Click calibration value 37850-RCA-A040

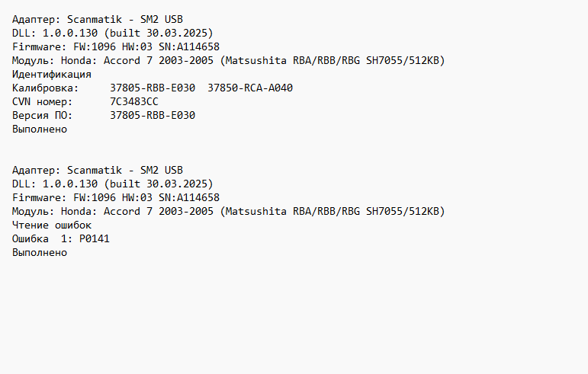(250, 88)
